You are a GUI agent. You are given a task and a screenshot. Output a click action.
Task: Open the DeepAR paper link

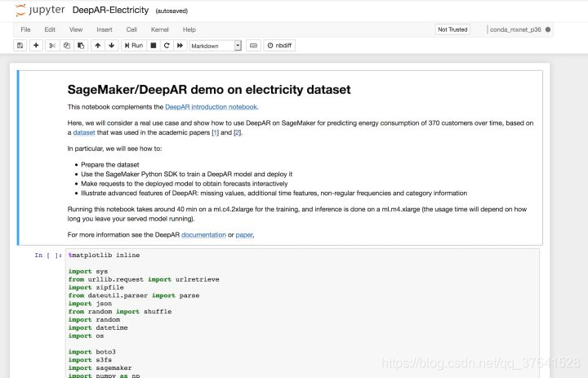tap(244, 235)
